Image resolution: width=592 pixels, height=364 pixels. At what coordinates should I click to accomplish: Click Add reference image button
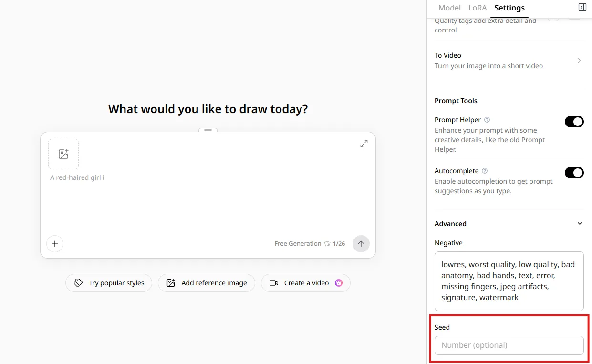coord(207,283)
